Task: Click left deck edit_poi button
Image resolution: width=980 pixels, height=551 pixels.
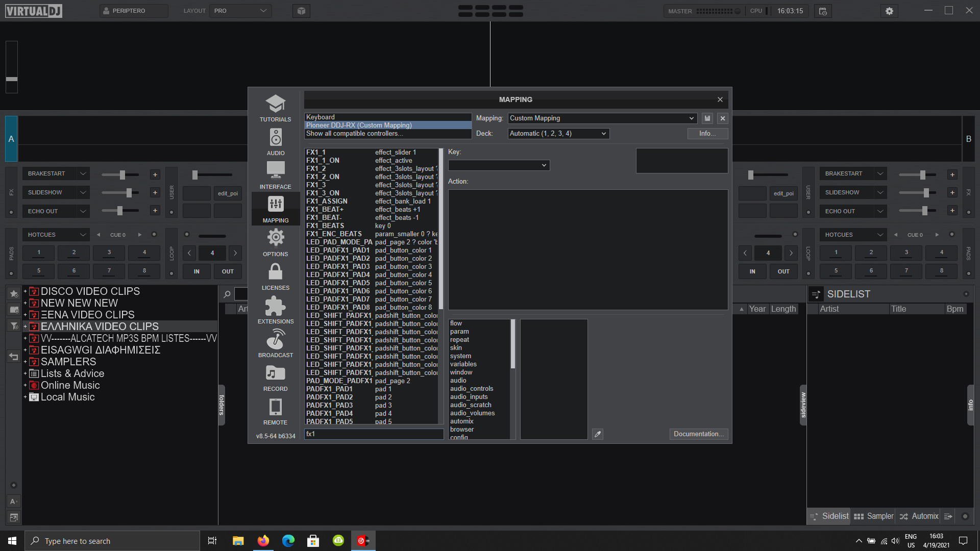Action: pos(228,193)
